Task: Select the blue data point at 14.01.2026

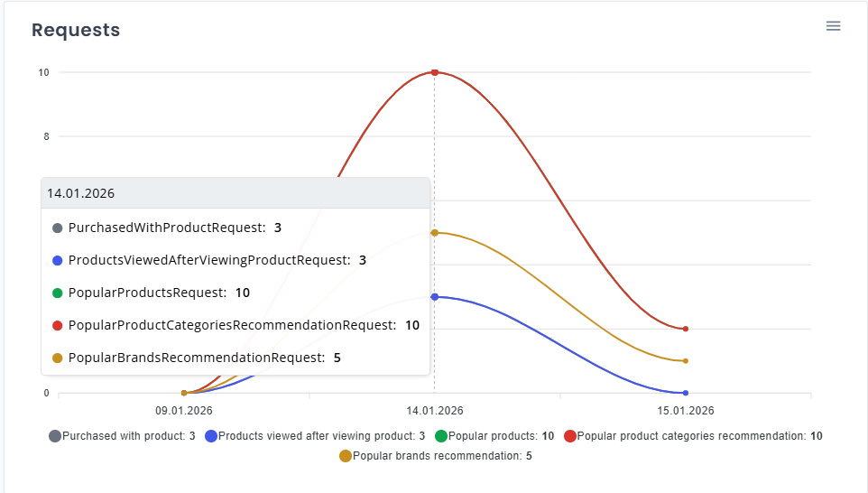Action: [x=435, y=297]
